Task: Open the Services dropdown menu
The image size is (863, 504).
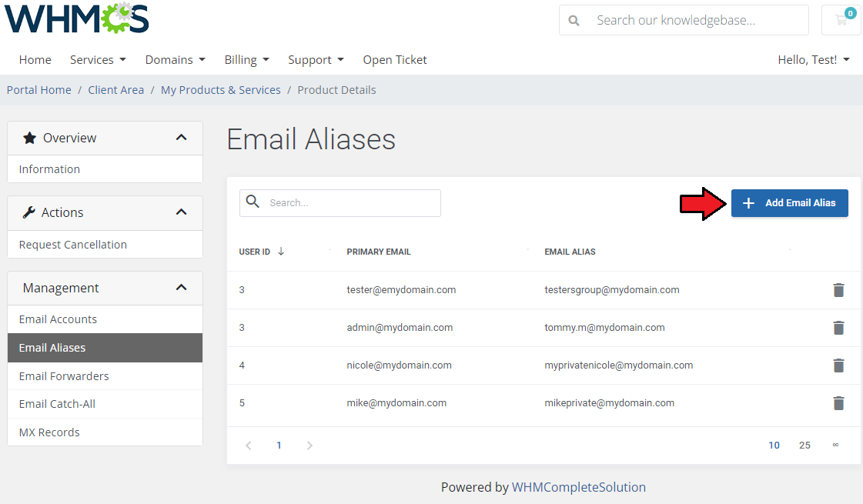Action: [x=97, y=60]
